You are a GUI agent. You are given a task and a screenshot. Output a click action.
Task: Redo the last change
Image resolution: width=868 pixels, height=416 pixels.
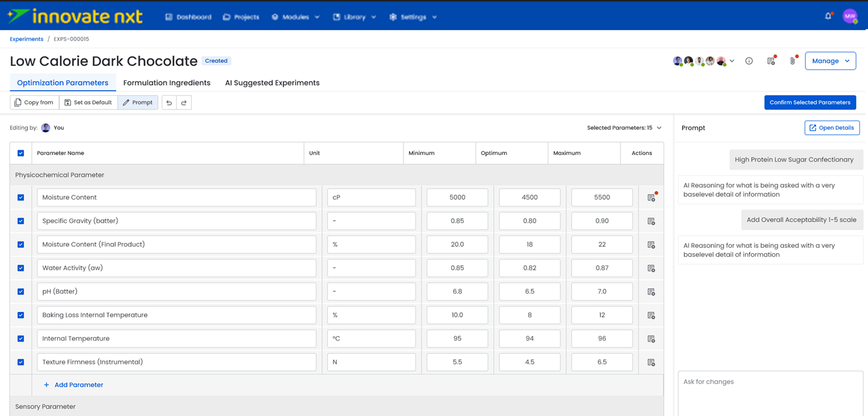point(184,102)
